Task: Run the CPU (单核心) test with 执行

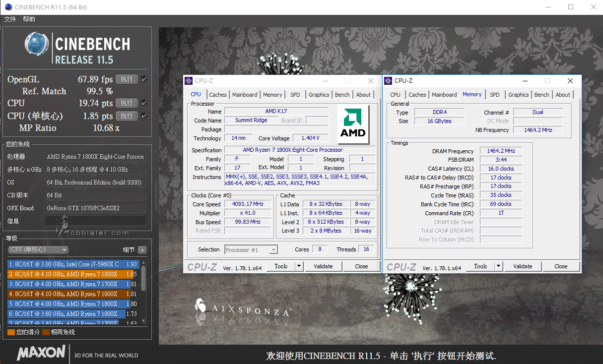Action: 127,116
